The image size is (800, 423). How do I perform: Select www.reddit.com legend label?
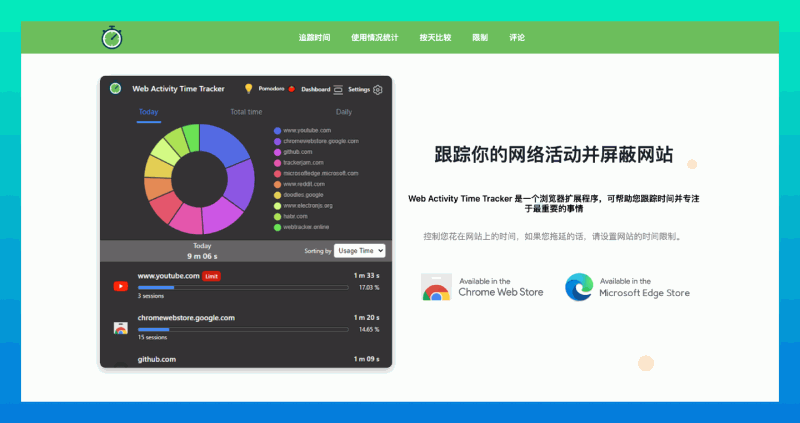(304, 184)
